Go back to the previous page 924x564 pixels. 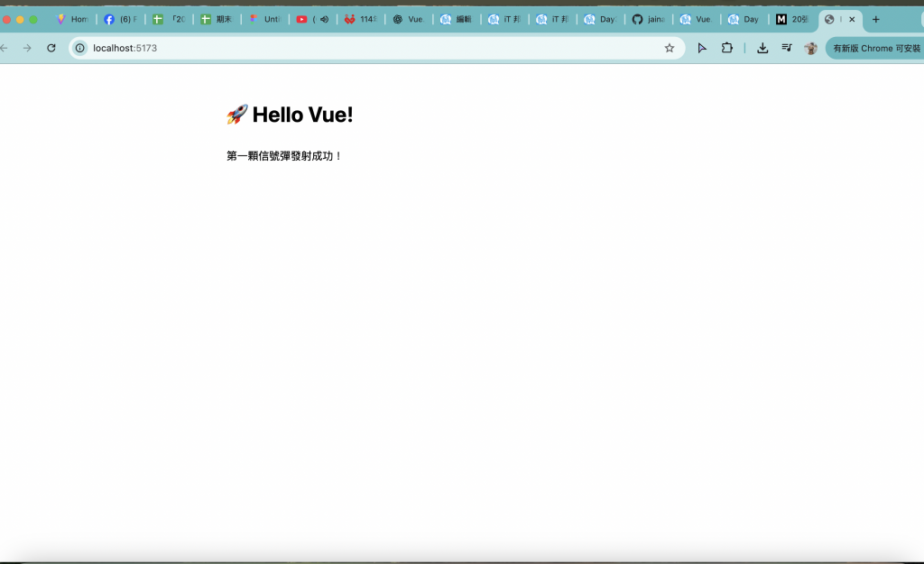point(4,48)
